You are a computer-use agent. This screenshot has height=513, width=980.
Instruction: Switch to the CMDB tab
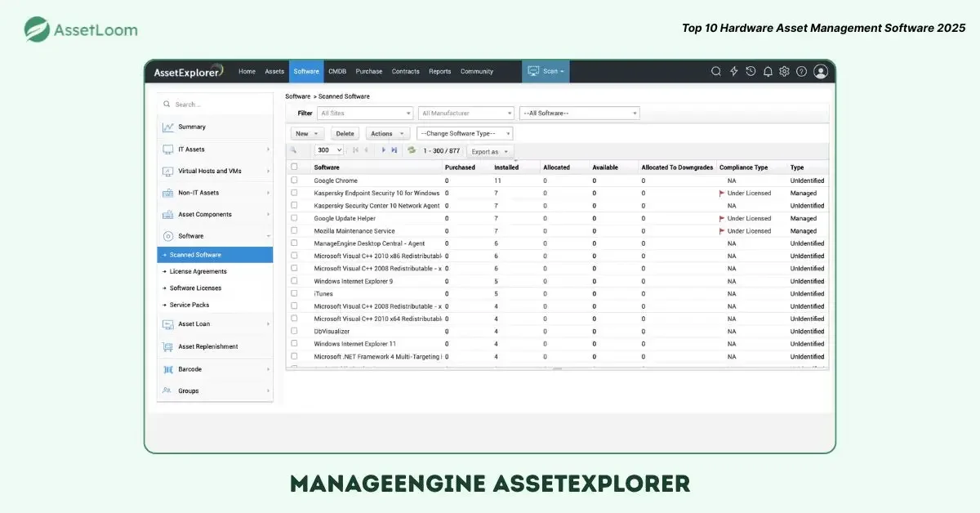(x=337, y=72)
